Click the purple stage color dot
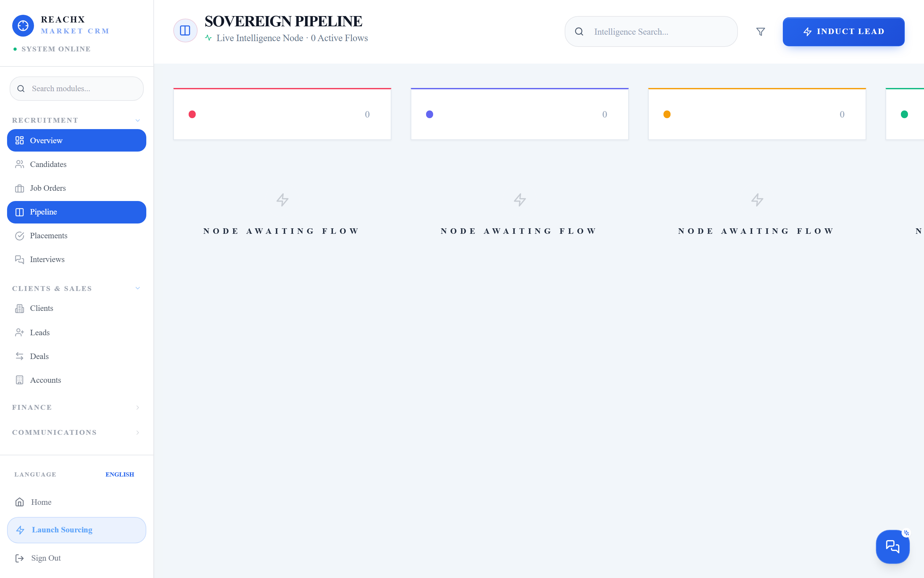Viewport: 924px width, 578px height. (x=430, y=114)
